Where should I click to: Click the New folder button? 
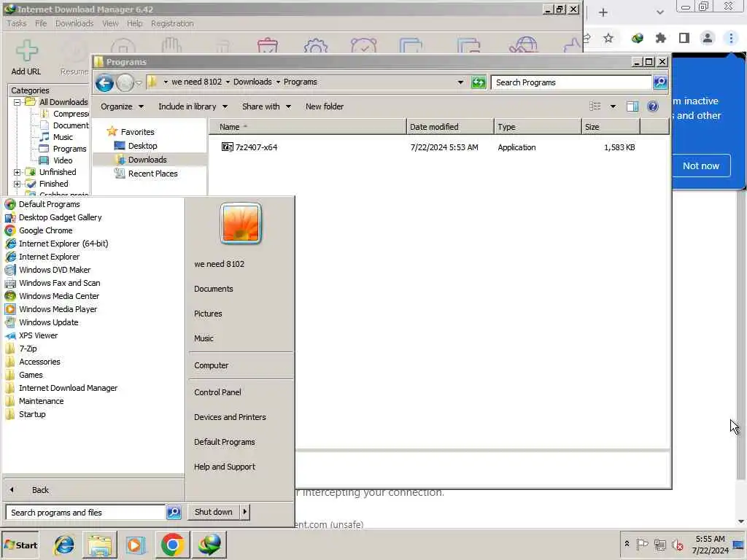(x=325, y=106)
